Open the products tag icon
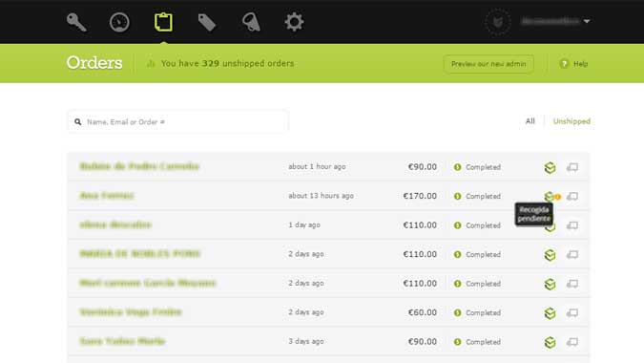Screen dimensions: 644x363 coord(207,22)
